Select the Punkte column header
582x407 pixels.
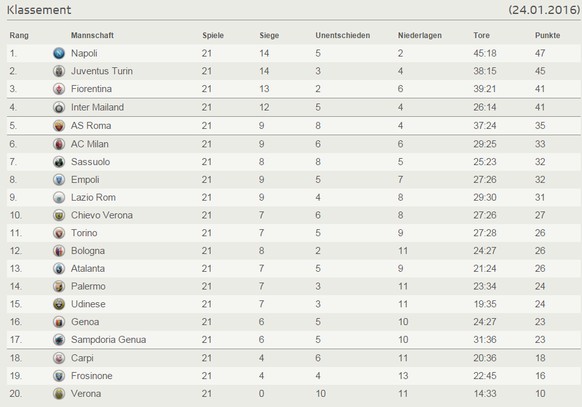(x=547, y=35)
